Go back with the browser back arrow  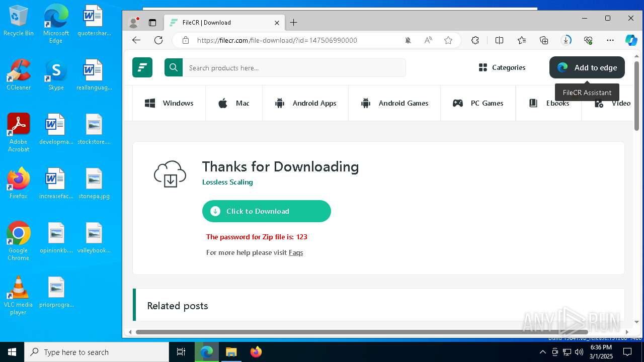(136, 40)
